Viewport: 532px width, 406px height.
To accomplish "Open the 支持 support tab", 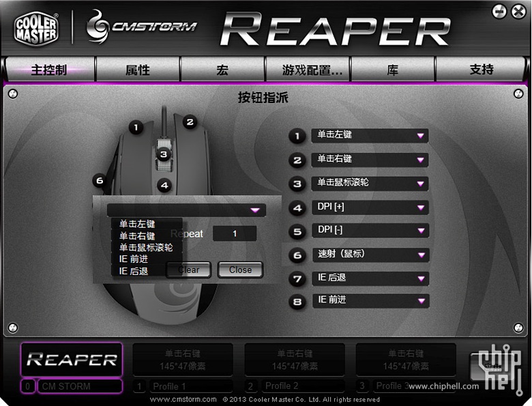I will pyautogui.click(x=481, y=70).
